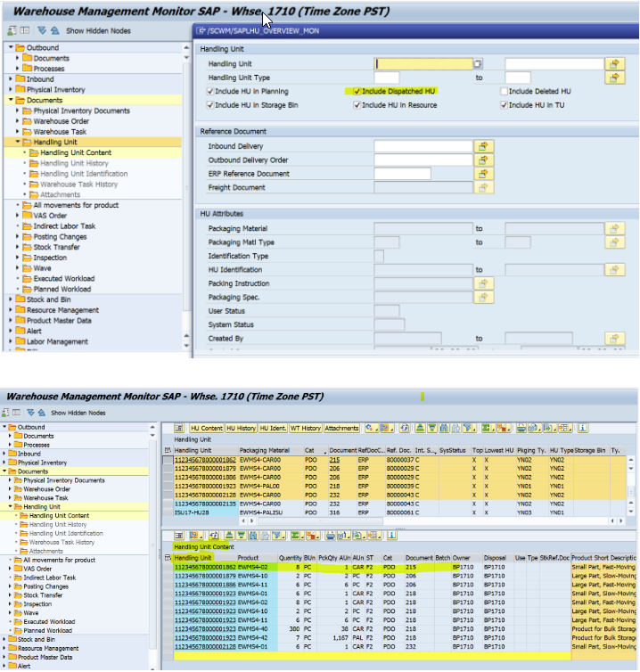This screenshot has height=672, width=640.
Task: Click Sort Descending icon in upper Handling Unit toolbar
Action: pyautogui.click(x=431, y=428)
